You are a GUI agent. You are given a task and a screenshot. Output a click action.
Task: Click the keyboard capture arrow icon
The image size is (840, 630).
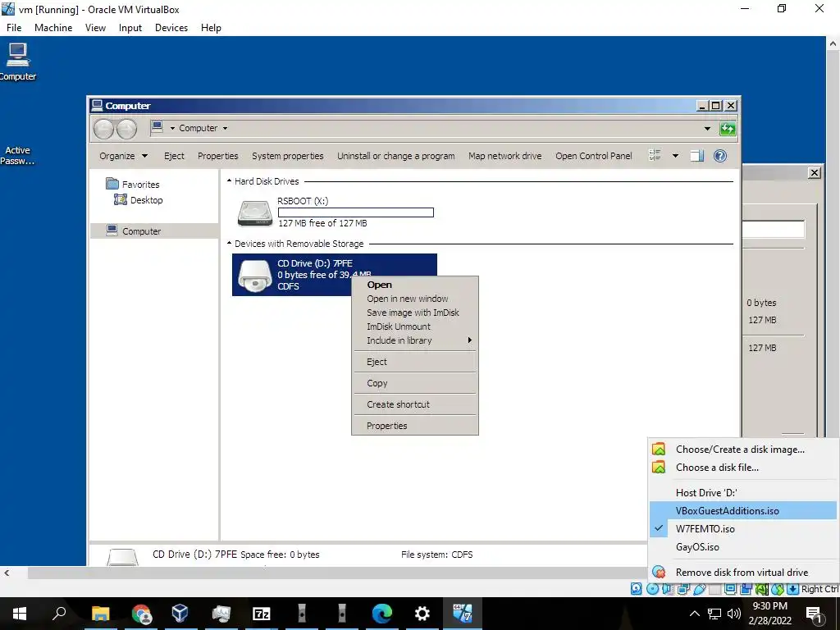click(x=793, y=589)
